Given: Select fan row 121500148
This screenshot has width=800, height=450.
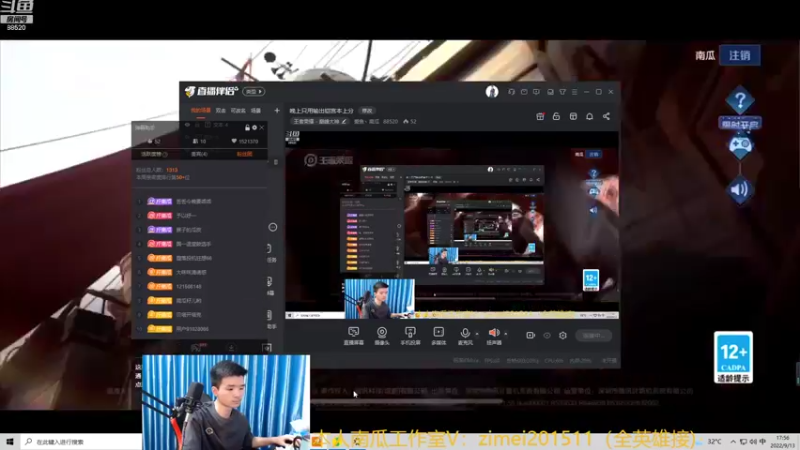Looking at the screenshot, I should click(200, 287).
